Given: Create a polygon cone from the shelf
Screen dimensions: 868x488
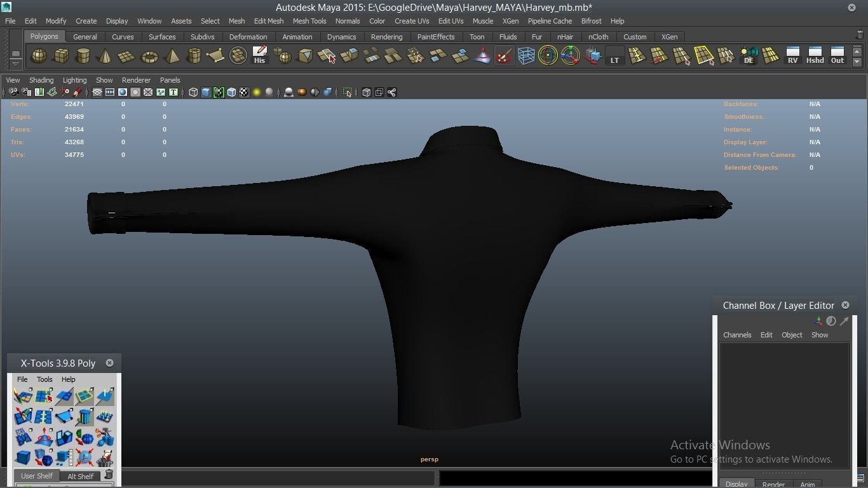Looking at the screenshot, I should click(x=105, y=56).
